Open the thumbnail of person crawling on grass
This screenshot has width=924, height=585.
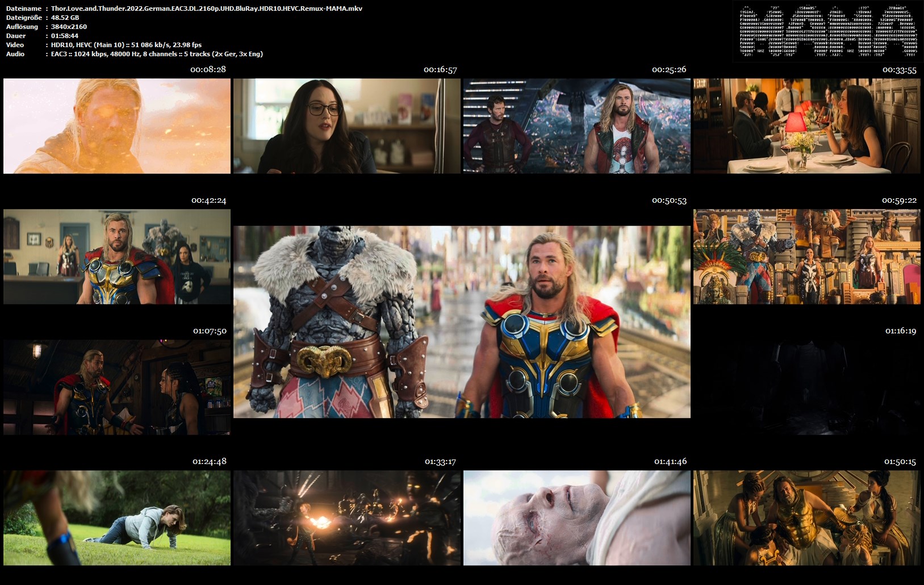(117, 518)
